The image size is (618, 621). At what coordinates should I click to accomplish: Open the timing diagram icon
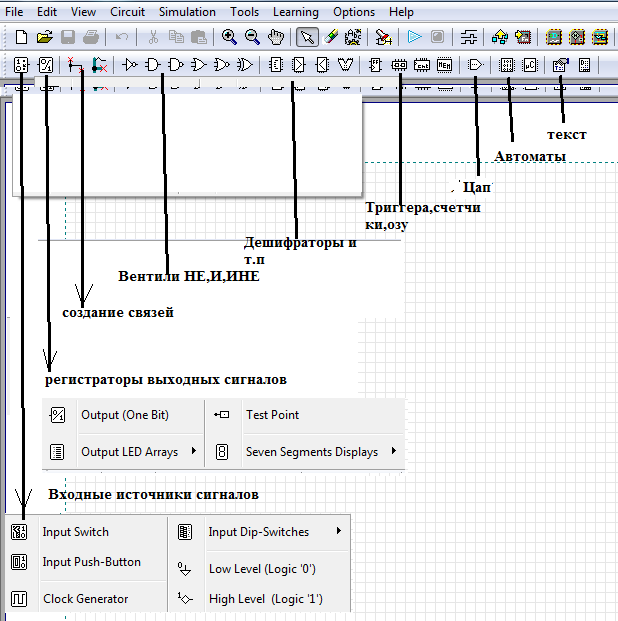469,37
